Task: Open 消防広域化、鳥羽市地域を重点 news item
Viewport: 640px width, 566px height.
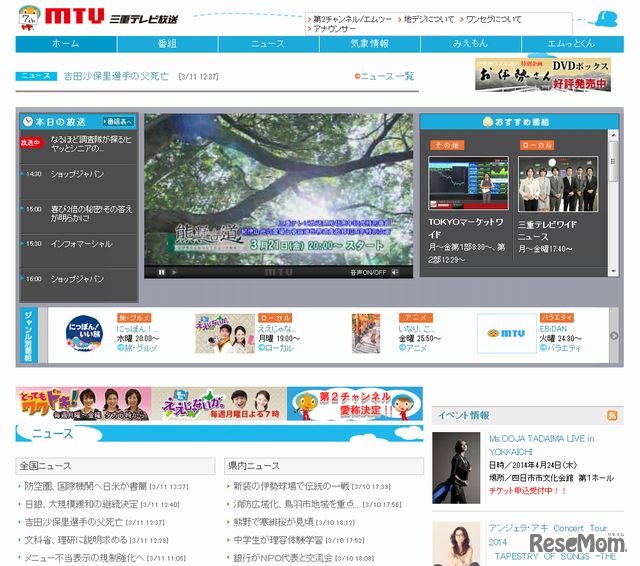Action: point(297,504)
